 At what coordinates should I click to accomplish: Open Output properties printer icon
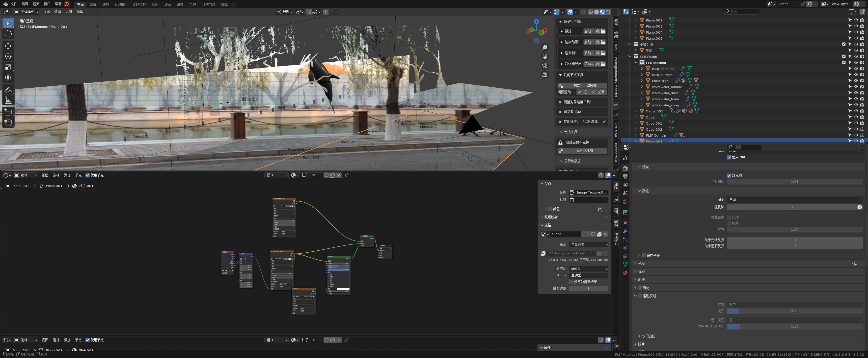pos(626,176)
